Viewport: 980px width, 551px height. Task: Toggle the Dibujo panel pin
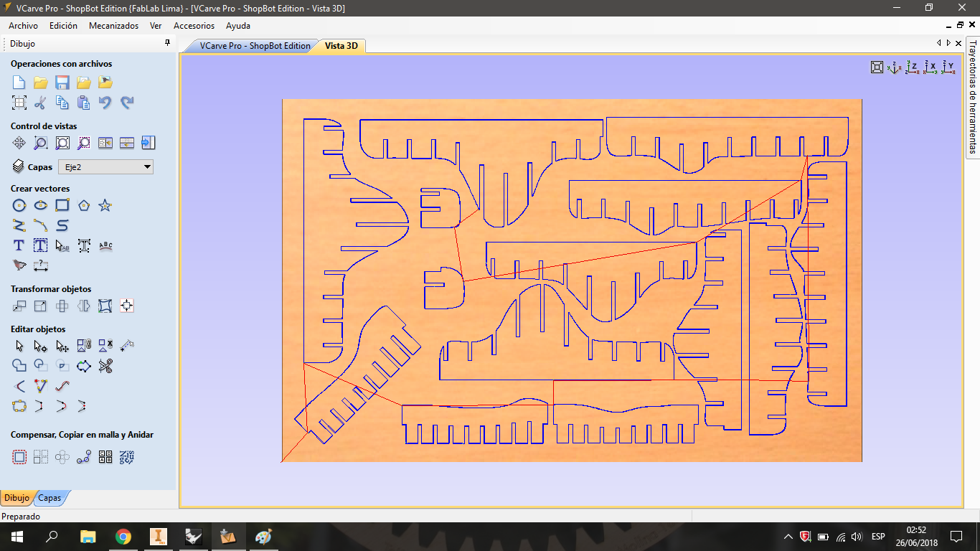[x=168, y=43]
